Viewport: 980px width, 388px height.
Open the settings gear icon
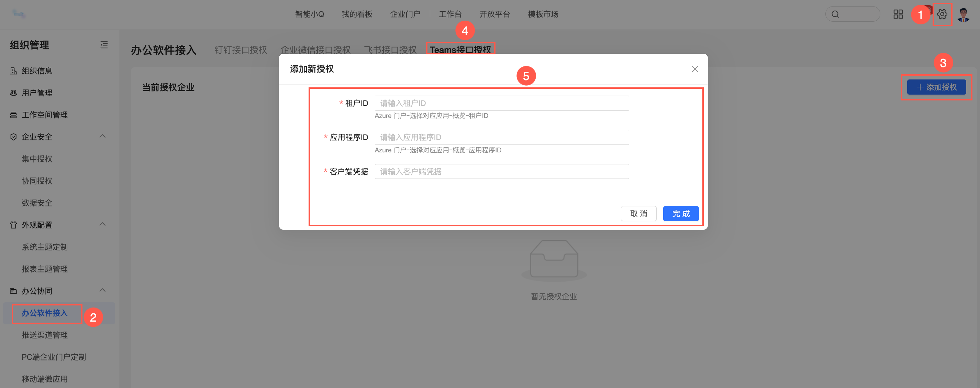tap(942, 14)
